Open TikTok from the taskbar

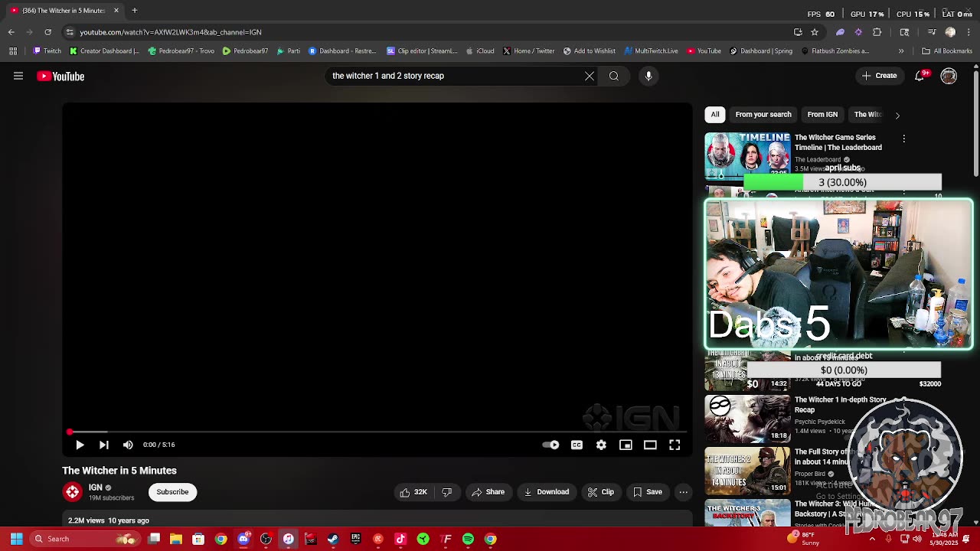pos(400,540)
